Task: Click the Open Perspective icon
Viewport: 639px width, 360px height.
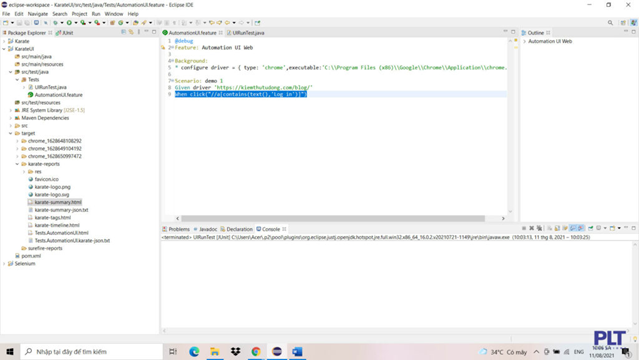Action: pos(623,23)
